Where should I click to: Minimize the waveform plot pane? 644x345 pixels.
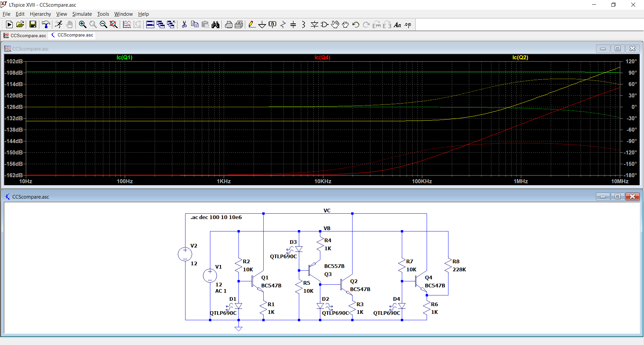tap(603, 49)
